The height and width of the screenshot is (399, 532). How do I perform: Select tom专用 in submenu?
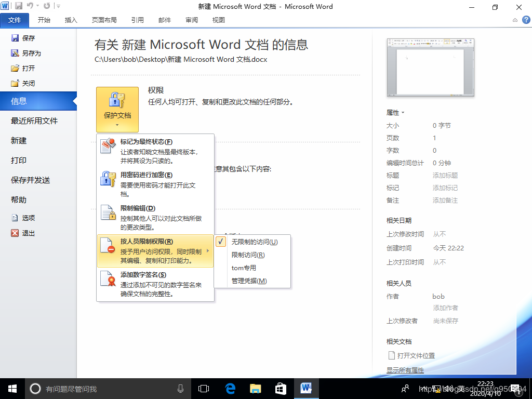[252, 268]
